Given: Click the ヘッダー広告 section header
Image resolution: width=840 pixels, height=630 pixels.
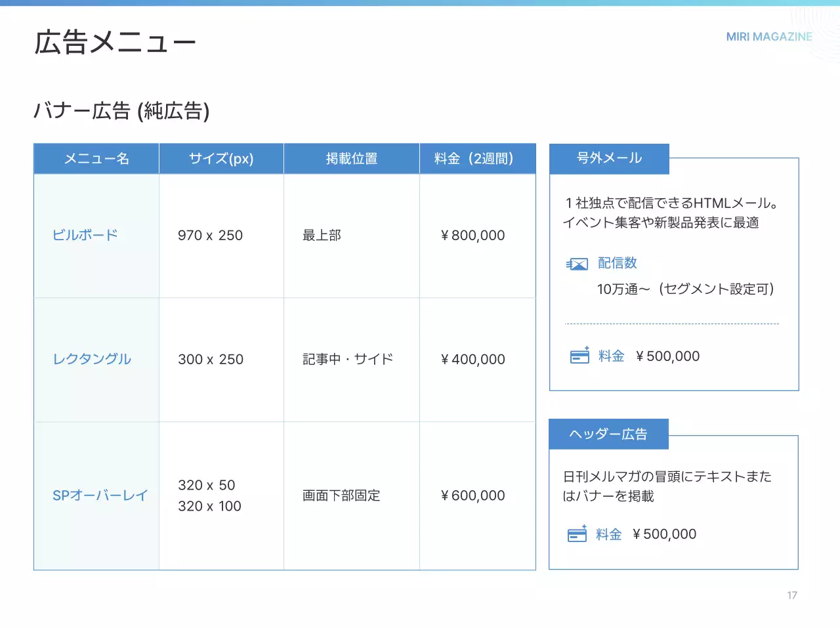Looking at the screenshot, I should [x=609, y=434].
